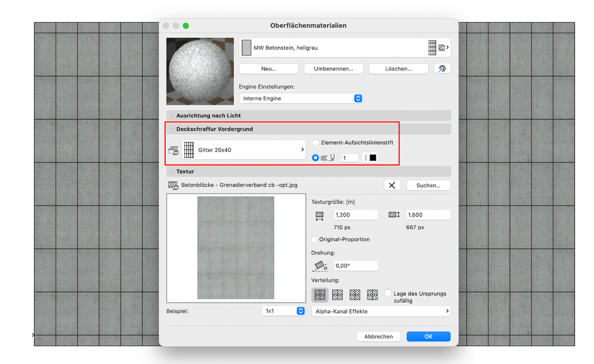The height and width of the screenshot is (364, 594).
Task: Click Abbrechen to cancel
Action: 378,336
